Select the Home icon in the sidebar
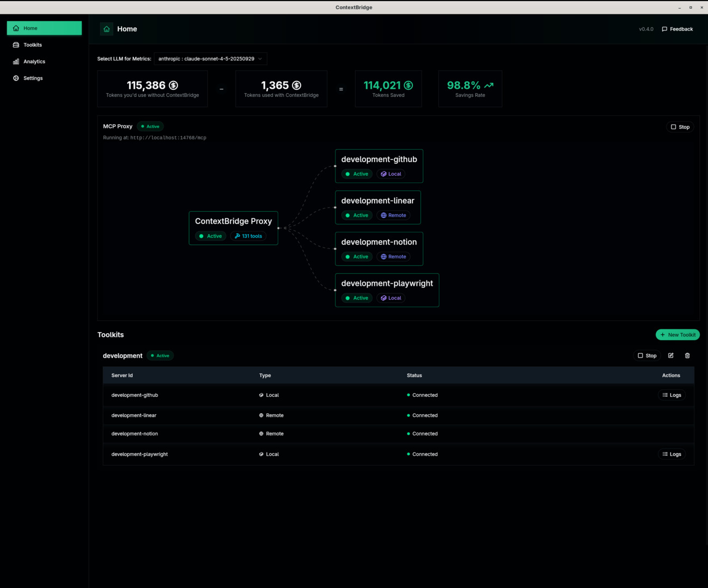Image resolution: width=708 pixels, height=588 pixels. (16, 28)
